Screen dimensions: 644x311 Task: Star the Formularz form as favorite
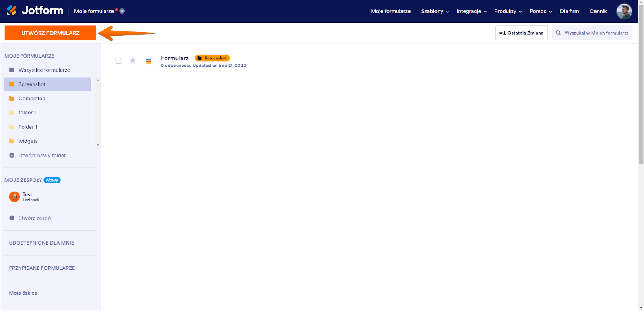click(133, 61)
